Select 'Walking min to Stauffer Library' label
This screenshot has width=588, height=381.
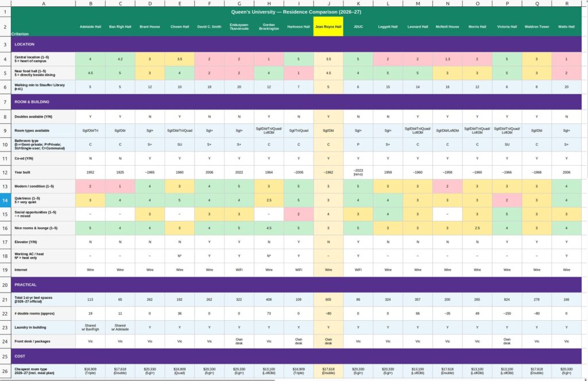click(44, 87)
